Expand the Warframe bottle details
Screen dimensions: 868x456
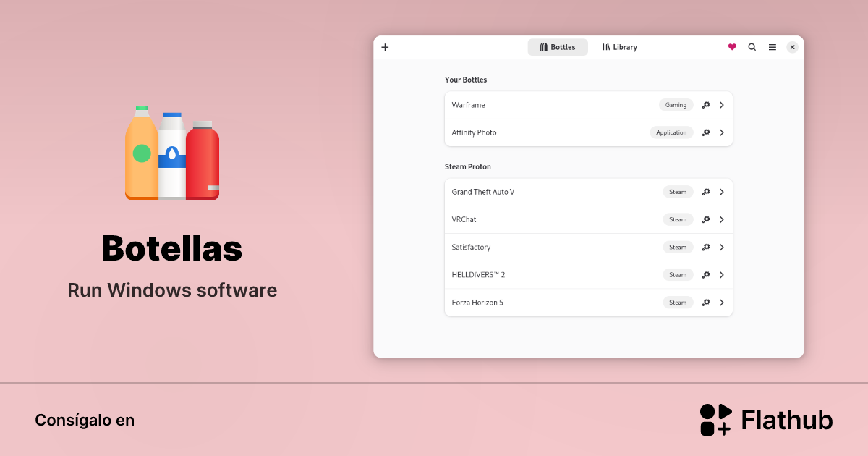click(722, 105)
